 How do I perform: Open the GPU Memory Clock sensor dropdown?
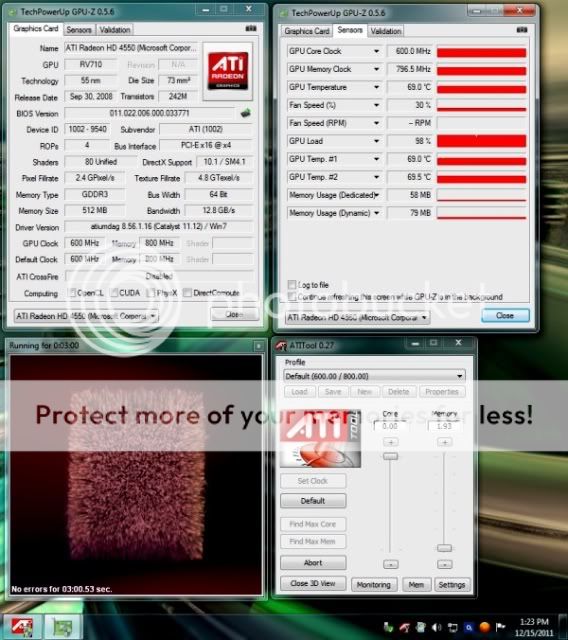tap(376, 69)
